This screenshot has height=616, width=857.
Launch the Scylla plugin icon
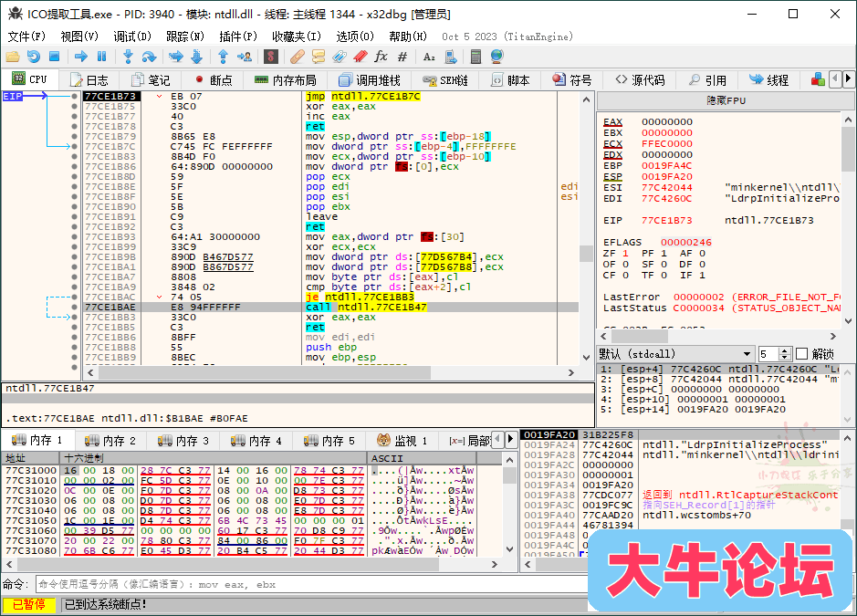(x=271, y=57)
